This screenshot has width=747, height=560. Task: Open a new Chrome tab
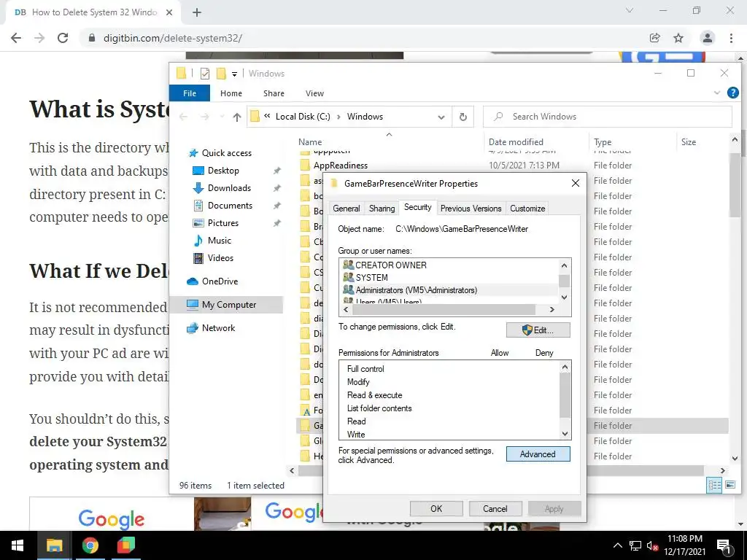pyautogui.click(x=197, y=12)
